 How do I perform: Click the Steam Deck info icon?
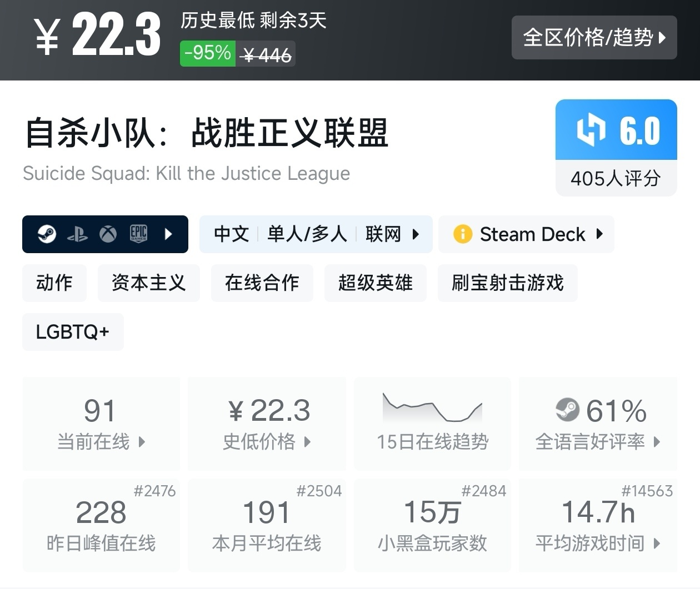pyautogui.click(x=463, y=234)
